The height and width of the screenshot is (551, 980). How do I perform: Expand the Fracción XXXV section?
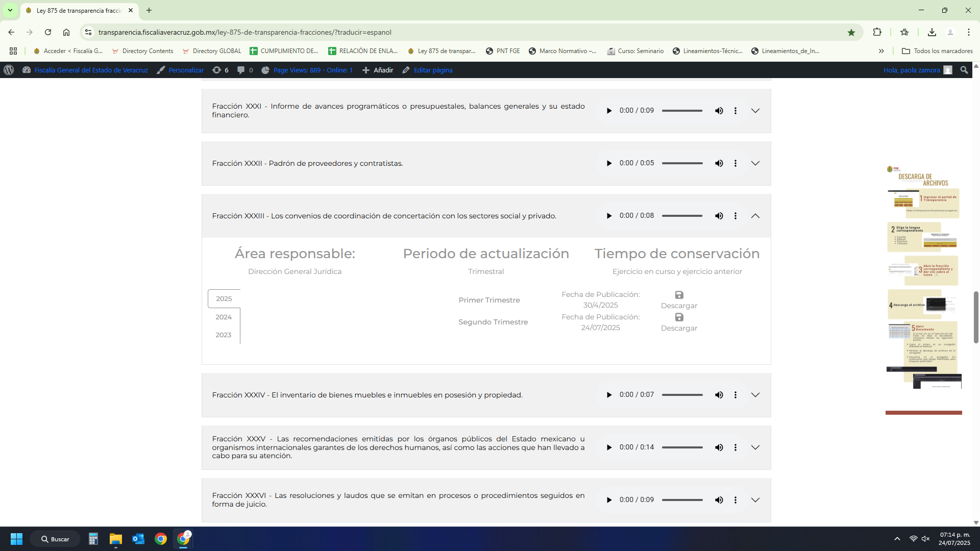click(x=755, y=447)
